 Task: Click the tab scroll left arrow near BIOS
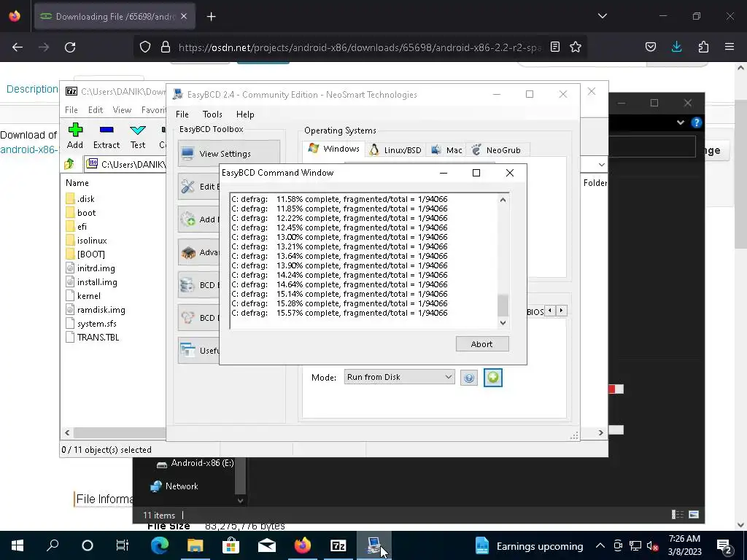tap(550, 311)
